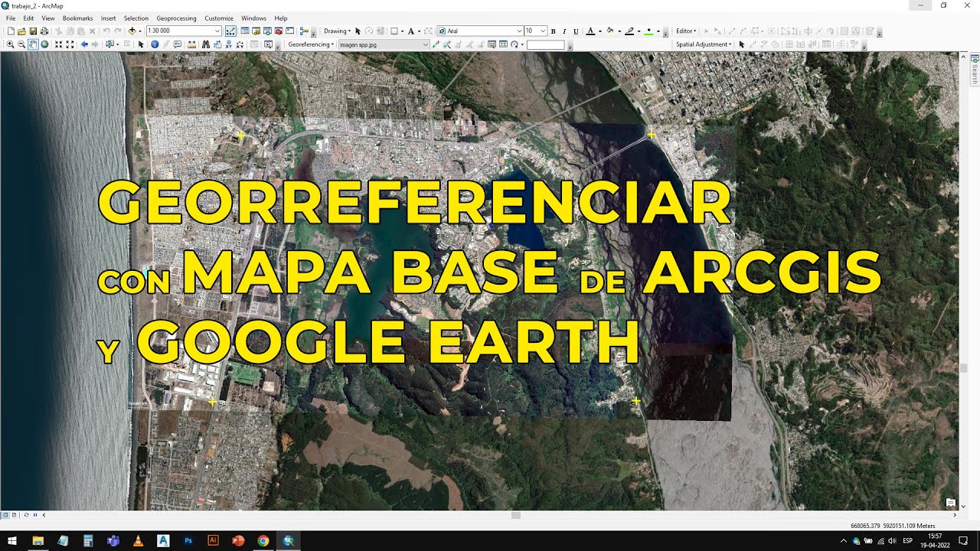
Task: Open the Geoprocessing menu
Action: [x=176, y=18]
